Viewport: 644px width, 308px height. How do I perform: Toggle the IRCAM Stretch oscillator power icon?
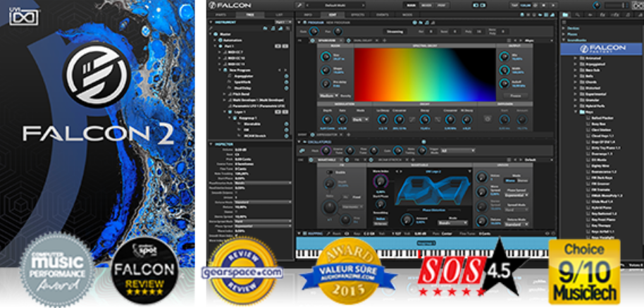[x=371, y=160]
